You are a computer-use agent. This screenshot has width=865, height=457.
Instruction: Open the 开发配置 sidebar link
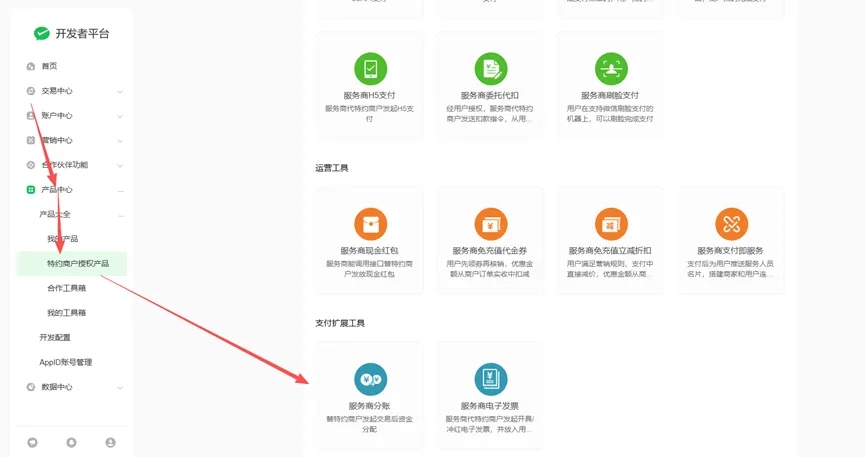point(55,338)
